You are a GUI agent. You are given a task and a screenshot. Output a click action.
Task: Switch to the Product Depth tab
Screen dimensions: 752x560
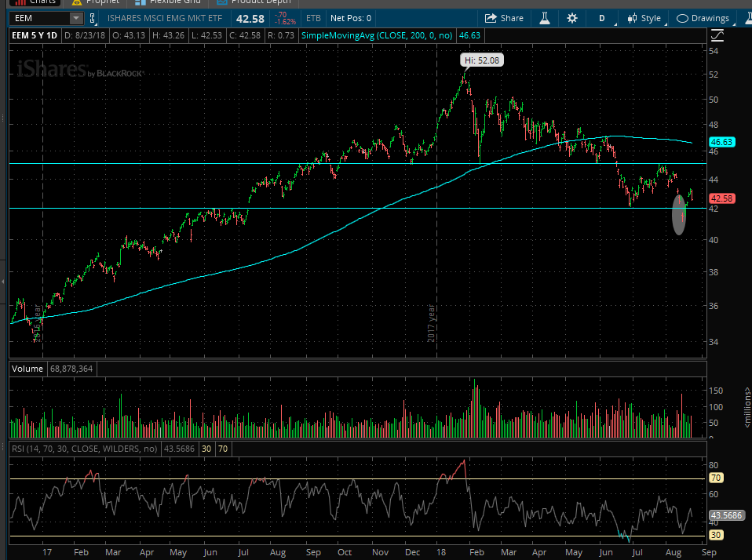(x=254, y=2)
